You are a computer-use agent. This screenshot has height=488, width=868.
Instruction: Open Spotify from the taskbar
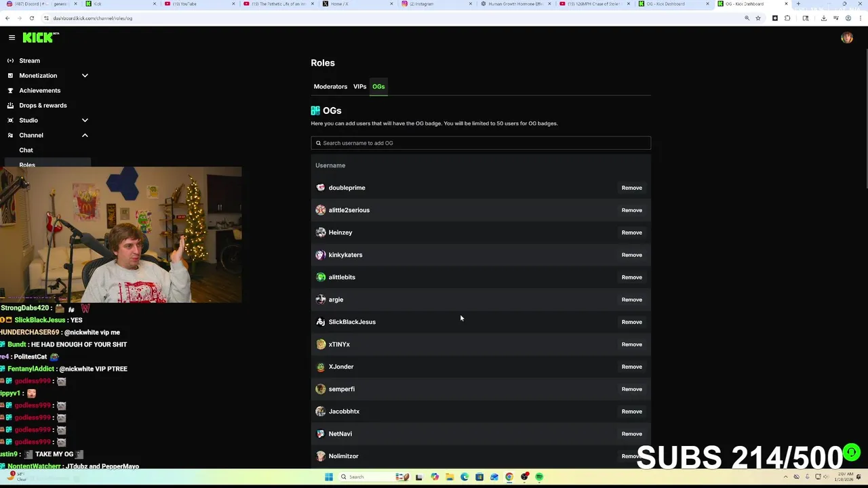(540, 477)
